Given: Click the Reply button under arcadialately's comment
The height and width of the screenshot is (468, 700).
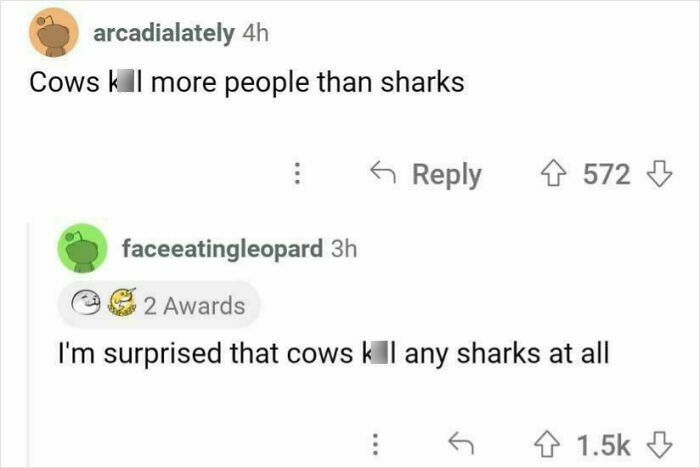Looking at the screenshot, I should 426,174.
